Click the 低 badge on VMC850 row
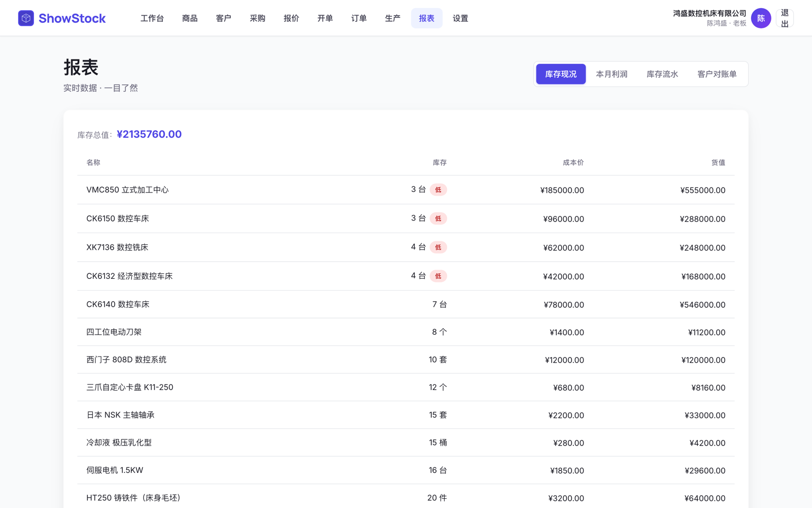This screenshot has height=508, width=812. tap(438, 190)
